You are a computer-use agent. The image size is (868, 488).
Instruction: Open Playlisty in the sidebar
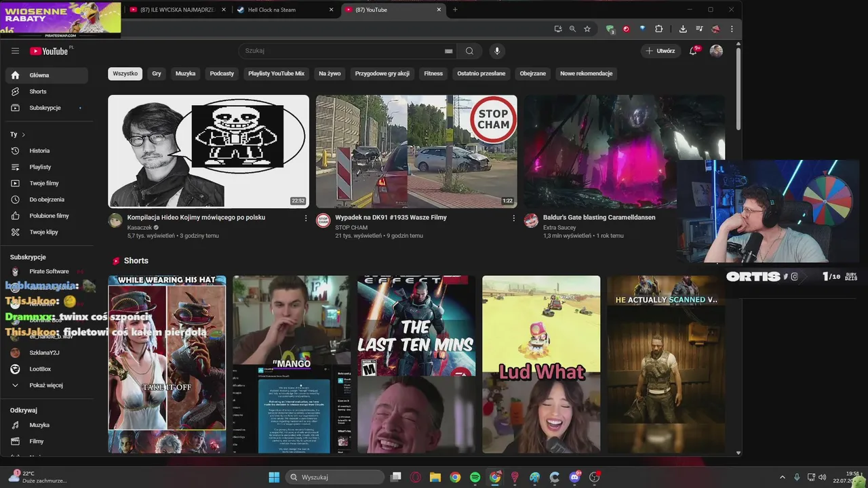tap(46, 167)
